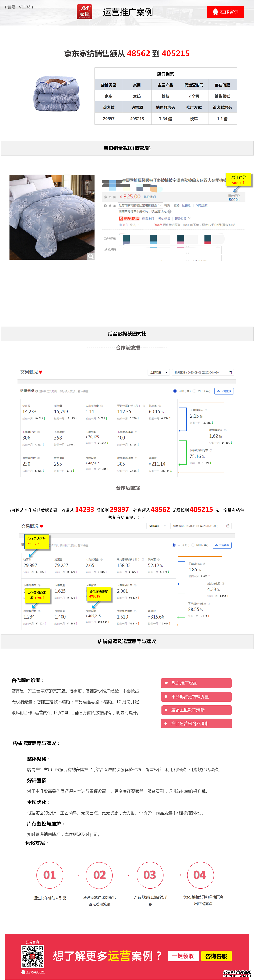
Task: Click the 降价通知 link beside the price
Action: pyautogui.click(x=149, y=197)
